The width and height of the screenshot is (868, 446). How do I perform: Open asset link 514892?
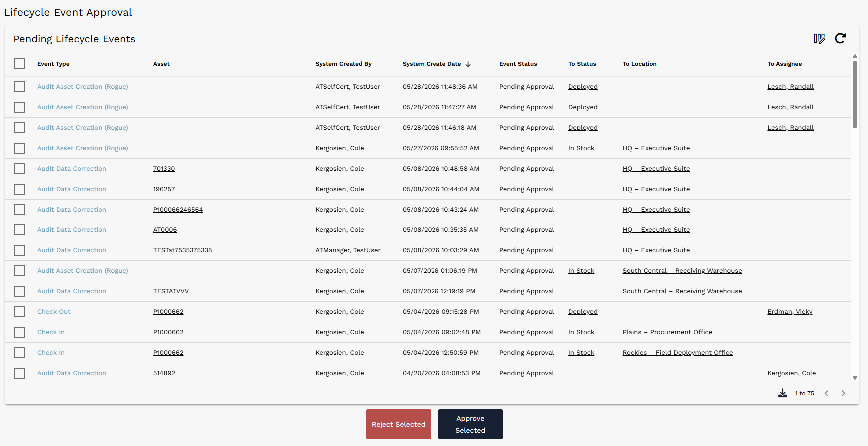(164, 373)
